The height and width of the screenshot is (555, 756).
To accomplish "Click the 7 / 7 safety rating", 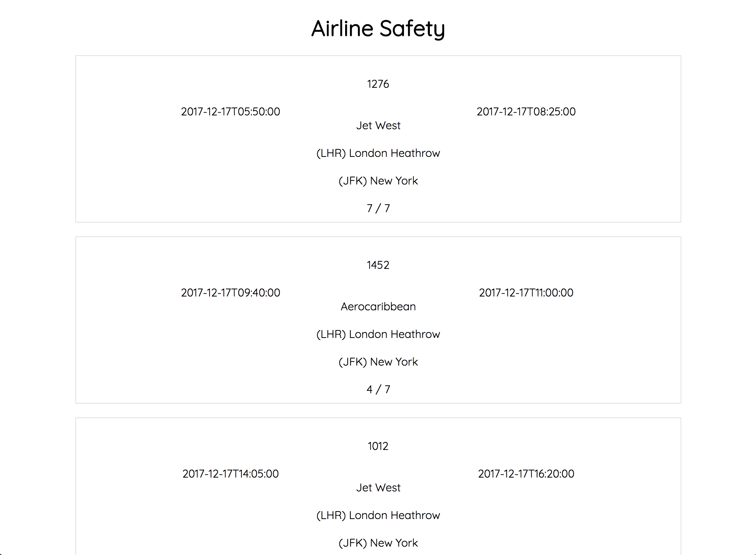I will point(378,208).
